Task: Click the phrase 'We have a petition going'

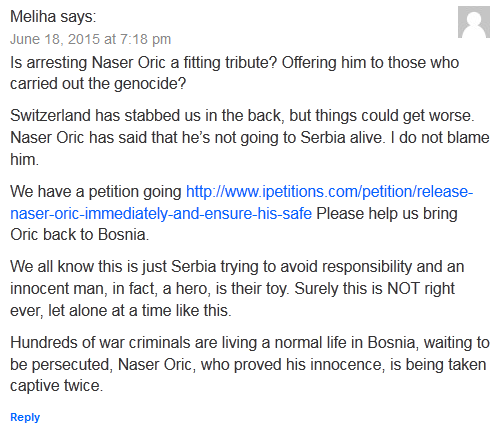Action: [x=96, y=192]
